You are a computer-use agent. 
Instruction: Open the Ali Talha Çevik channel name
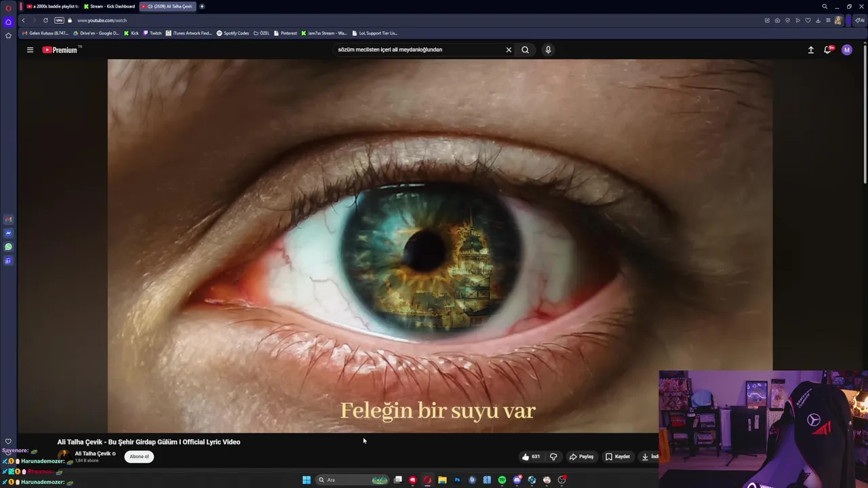click(92, 453)
